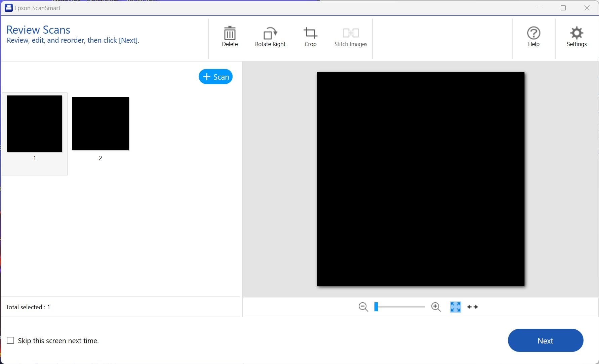
Task: Select scan thumbnail number 1
Action: [34, 123]
